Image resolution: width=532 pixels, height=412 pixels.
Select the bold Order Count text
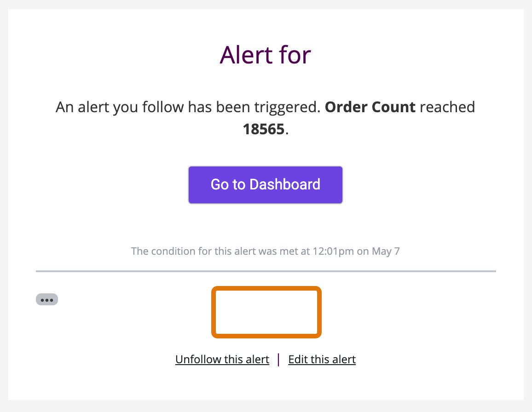pos(370,107)
